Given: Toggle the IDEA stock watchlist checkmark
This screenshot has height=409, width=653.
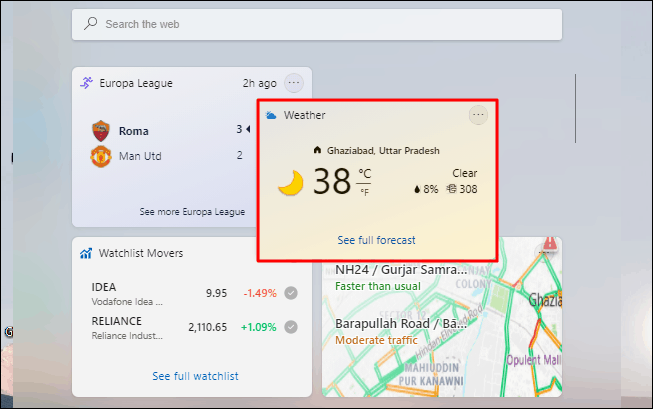Looking at the screenshot, I should pyautogui.click(x=291, y=293).
